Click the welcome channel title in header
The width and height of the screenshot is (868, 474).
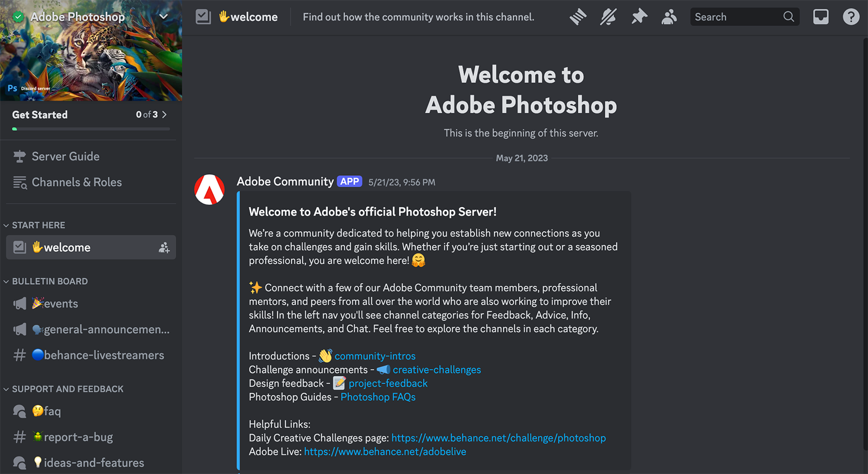coord(248,17)
